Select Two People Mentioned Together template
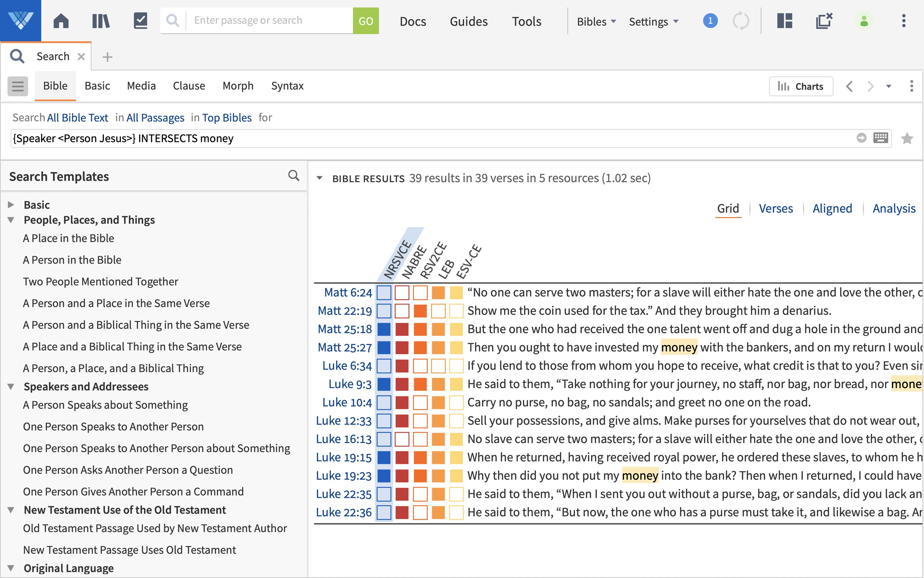Viewport: 924px width, 578px height. [x=101, y=281]
